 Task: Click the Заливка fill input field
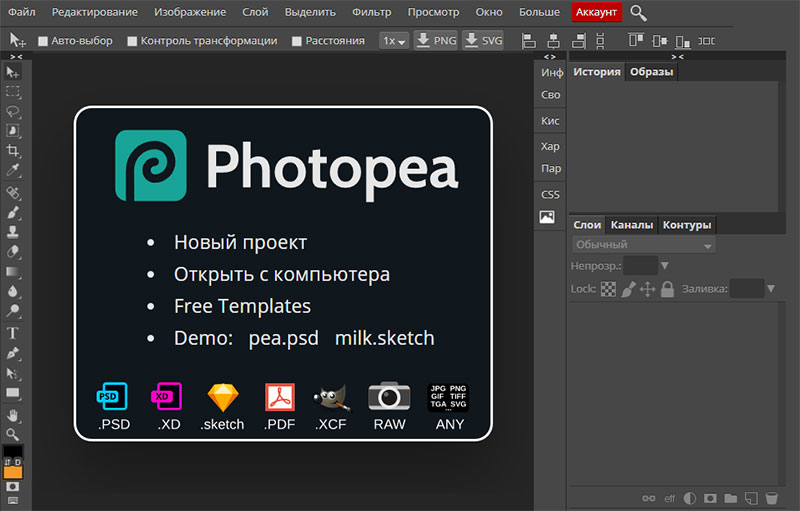coord(746,289)
